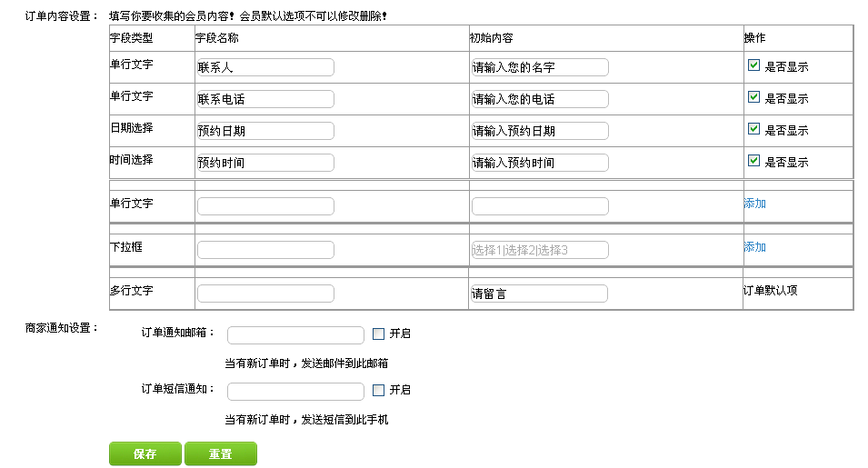Viewport: 868px width, 468px height.
Task: Click the 选择1|选择2|选择3 placeholder input
Action: [540, 250]
